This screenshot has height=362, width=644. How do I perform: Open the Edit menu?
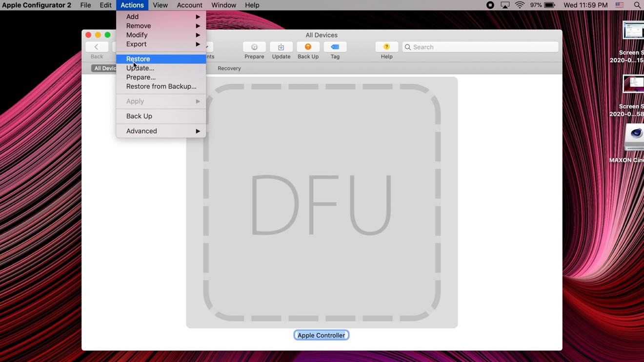coord(106,5)
